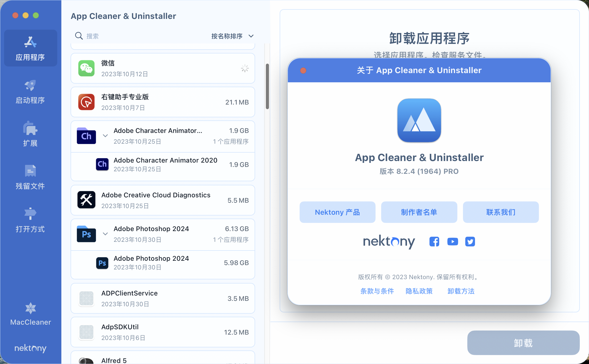Click the app list scrollbar
This screenshot has height=364, width=589.
tap(267, 86)
